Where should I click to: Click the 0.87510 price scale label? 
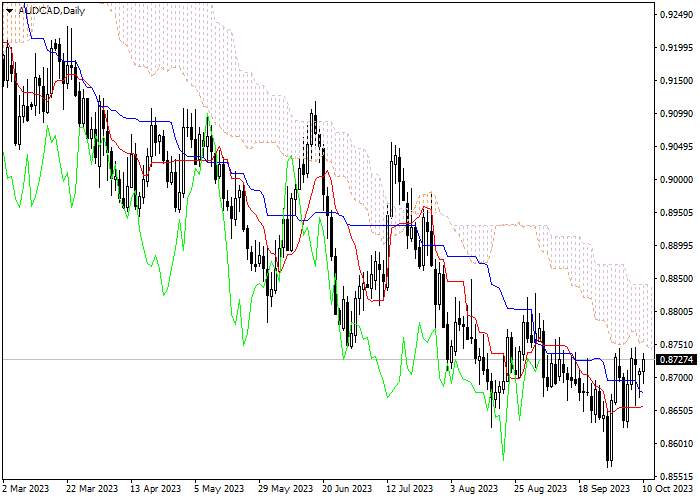pos(674,345)
